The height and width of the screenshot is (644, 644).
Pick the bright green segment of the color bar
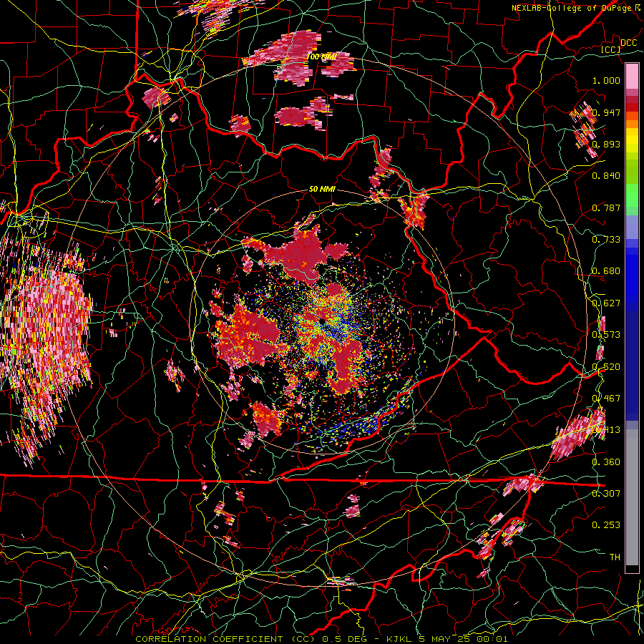click(632, 195)
